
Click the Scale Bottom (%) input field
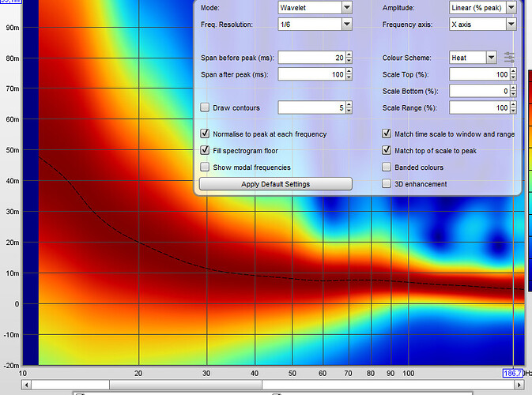click(x=480, y=91)
